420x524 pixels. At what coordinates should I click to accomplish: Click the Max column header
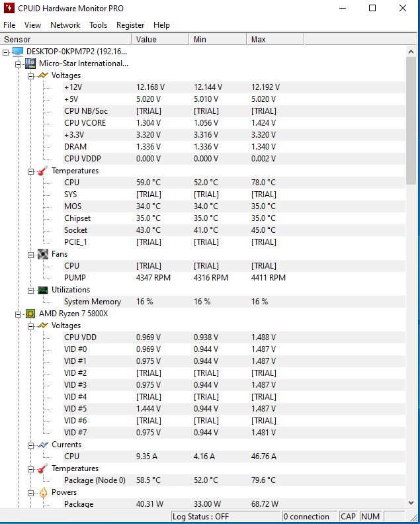276,40
